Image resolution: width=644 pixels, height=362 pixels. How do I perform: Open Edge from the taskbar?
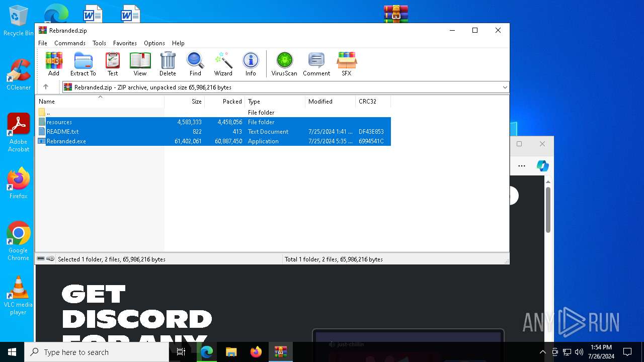tap(207, 352)
